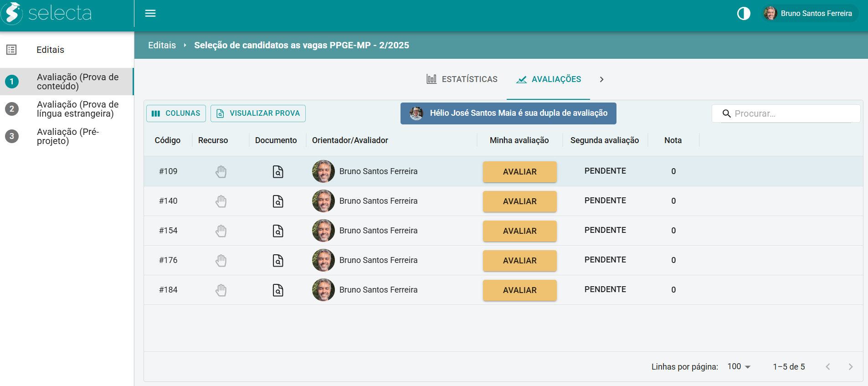
Task: Click Avaliar for candidate #109
Action: point(520,172)
